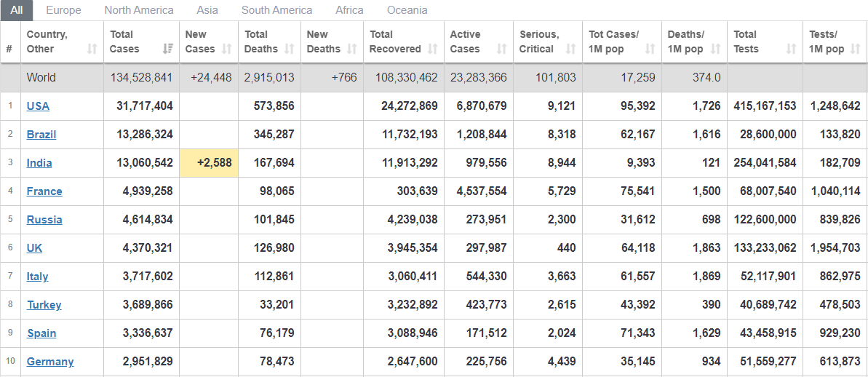This screenshot has height=377, width=868.
Task: Open the Germany country link
Action: click(x=49, y=362)
